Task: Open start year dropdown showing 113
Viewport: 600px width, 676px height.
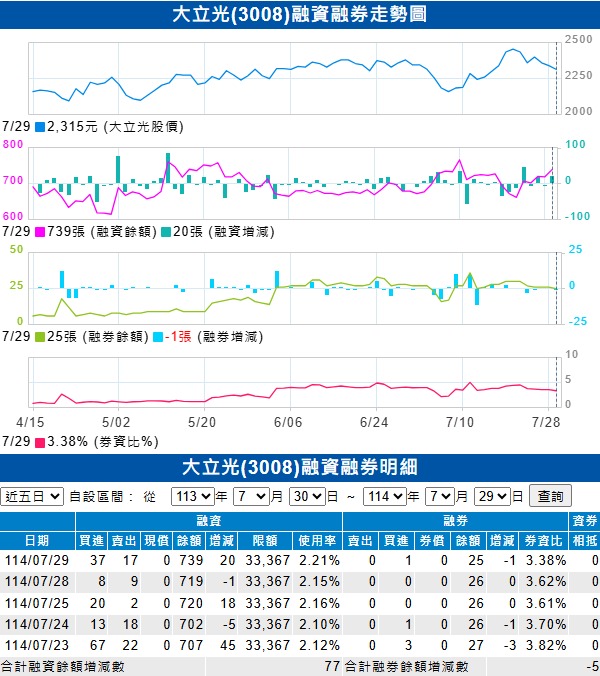Action: pos(193,497)
